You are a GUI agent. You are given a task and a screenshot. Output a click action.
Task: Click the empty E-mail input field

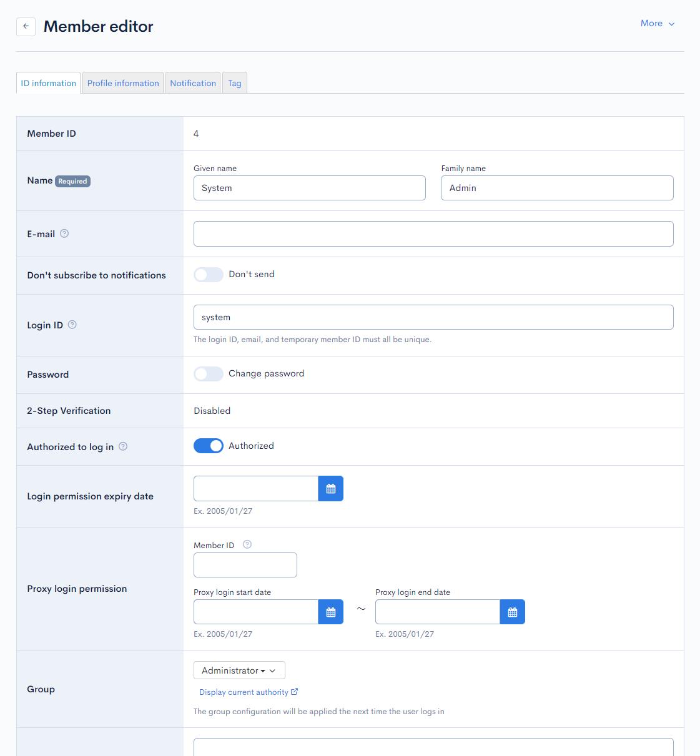433,233
